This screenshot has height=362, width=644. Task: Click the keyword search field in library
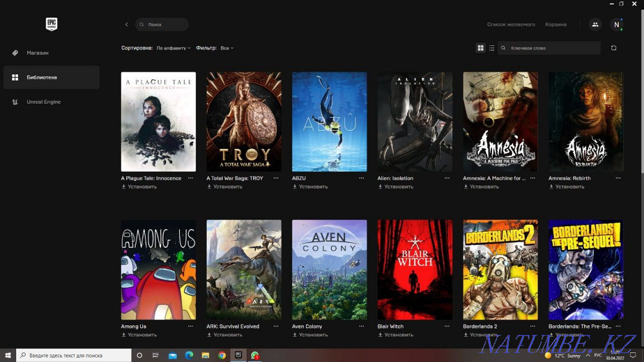pos(551,48)
